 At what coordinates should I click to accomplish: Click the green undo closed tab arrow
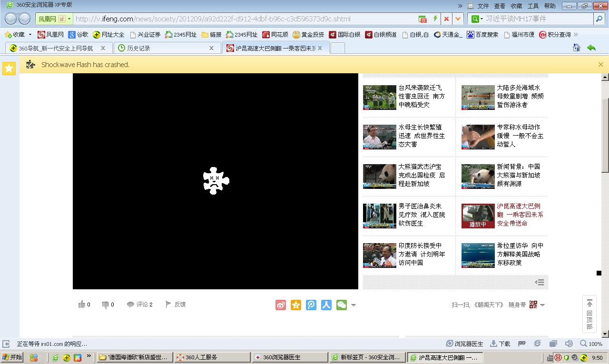point(591,48)
